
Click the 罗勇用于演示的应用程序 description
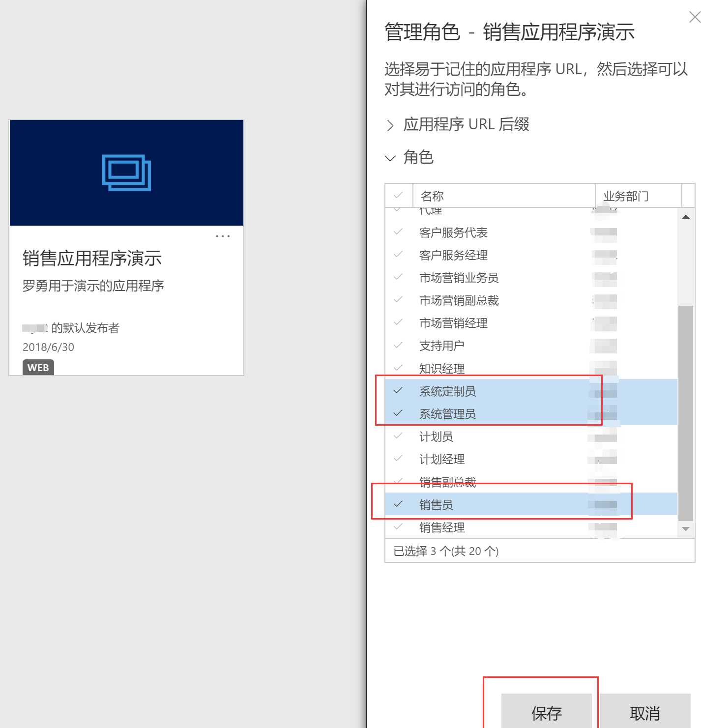tap(93, 286)
